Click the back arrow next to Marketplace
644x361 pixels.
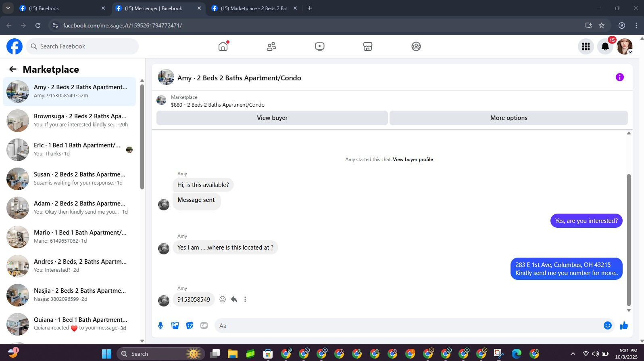pos(13,69)
